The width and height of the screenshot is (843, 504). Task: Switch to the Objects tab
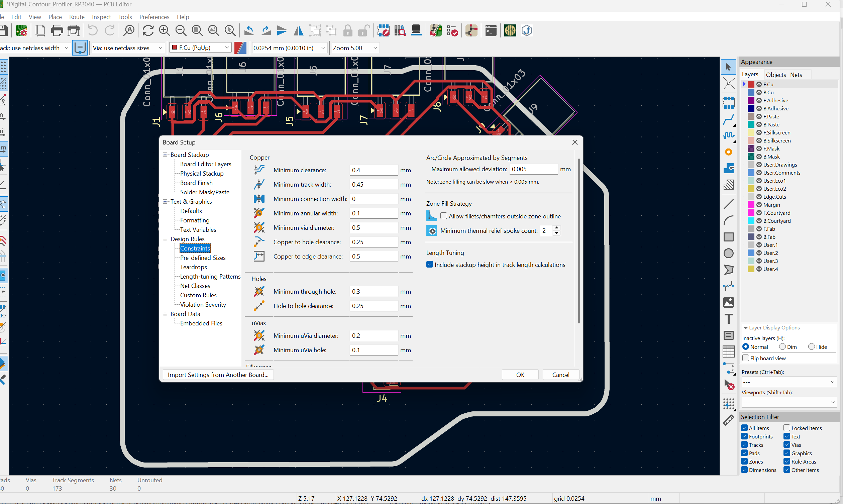pyautogui.click(x=776, y=75)
